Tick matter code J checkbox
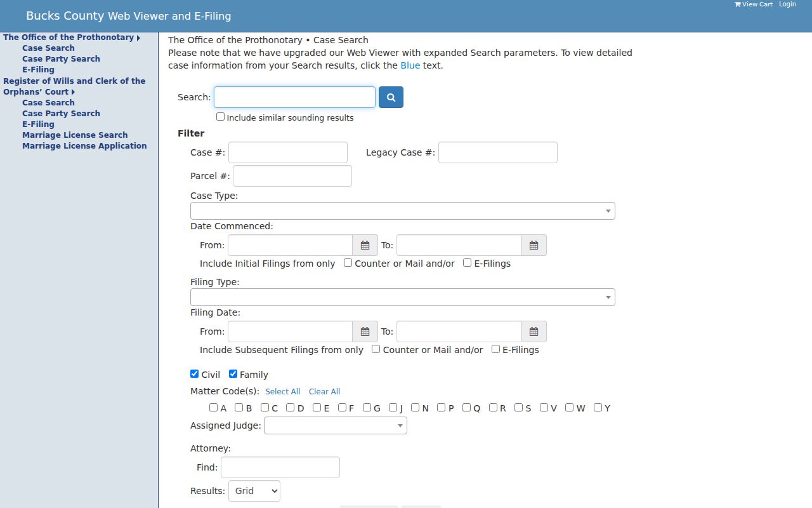Viewport: 812px width, 508px height. [393, 408]
